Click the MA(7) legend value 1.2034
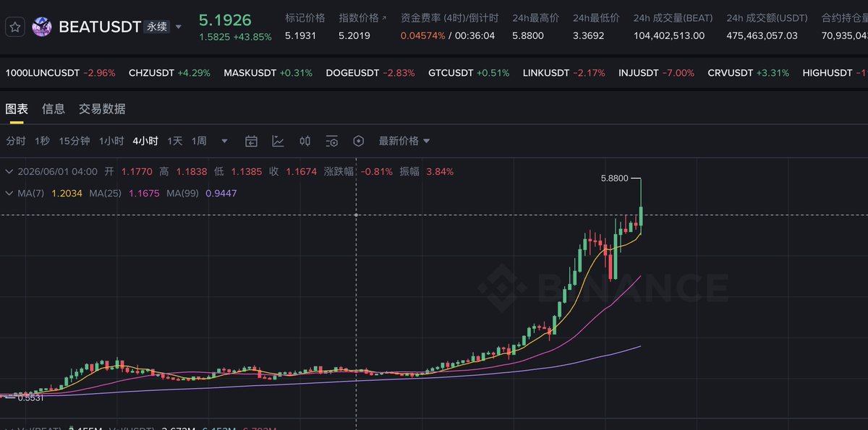 (67, 193)
